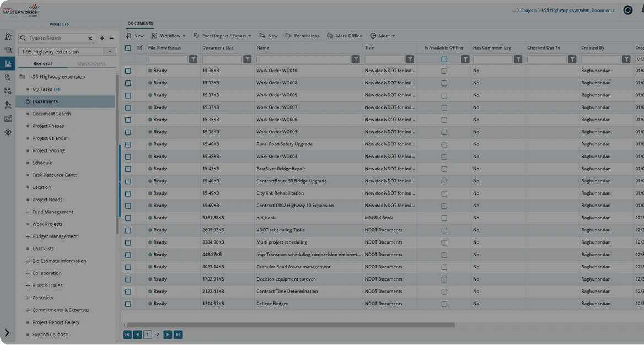Filter the File View Status column
This screenshot has height=345, width=644.
point(193,60)
